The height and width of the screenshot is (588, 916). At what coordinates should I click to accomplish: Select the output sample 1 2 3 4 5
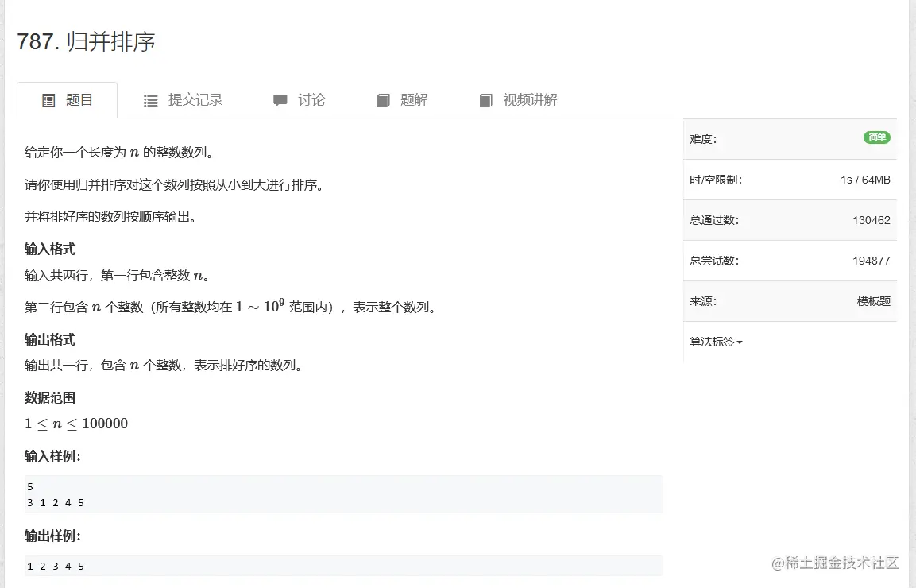[342, 565]
